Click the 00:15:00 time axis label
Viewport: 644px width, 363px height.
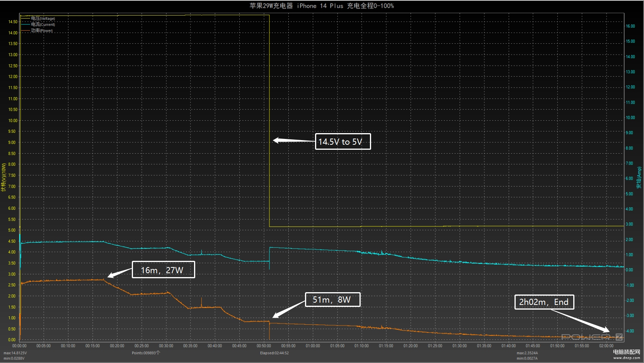coord(92,346)
